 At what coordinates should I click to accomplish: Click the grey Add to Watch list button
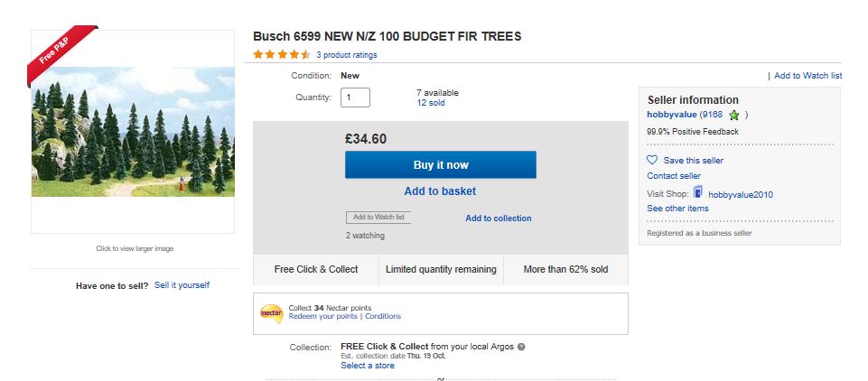pyautogui.click(x=378, y=218)
